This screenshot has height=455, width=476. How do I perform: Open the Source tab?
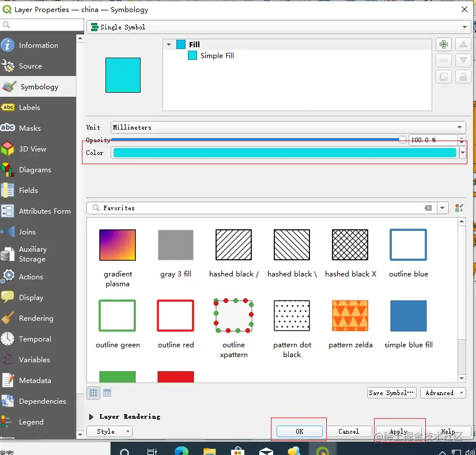(x=38, y=66)
